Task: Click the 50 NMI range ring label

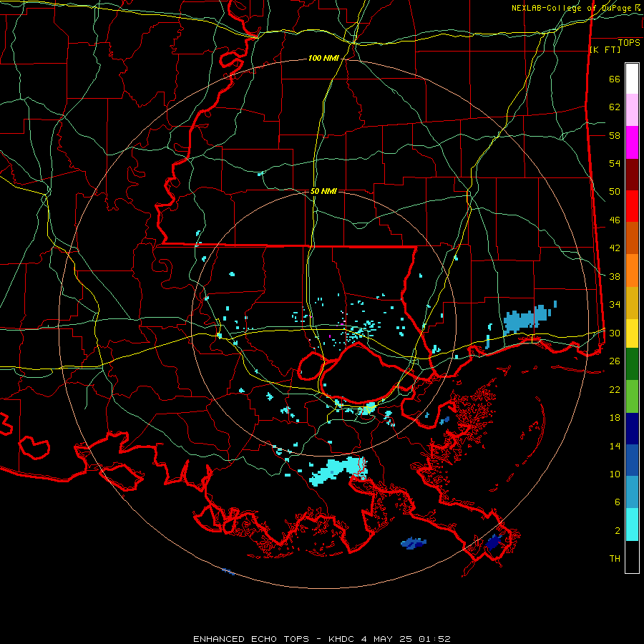Action: [323, 191]
